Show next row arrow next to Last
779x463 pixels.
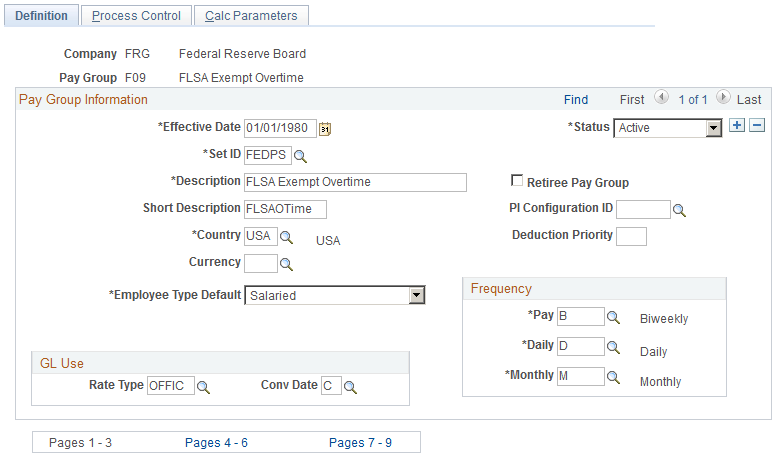(x=723, y=97)
